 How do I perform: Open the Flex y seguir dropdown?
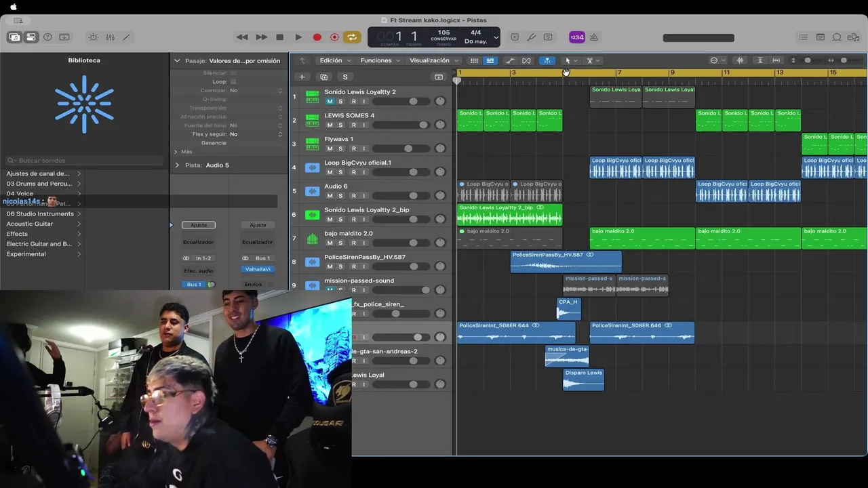point(256,134)
